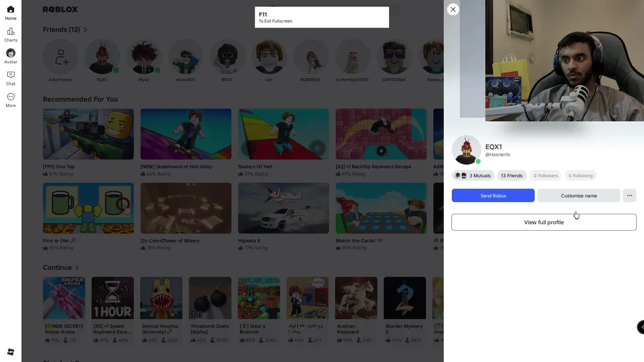The height and width of the screenshot is (362, 644).
Task: Open the 13 Friends list
Action: [512, 175]
